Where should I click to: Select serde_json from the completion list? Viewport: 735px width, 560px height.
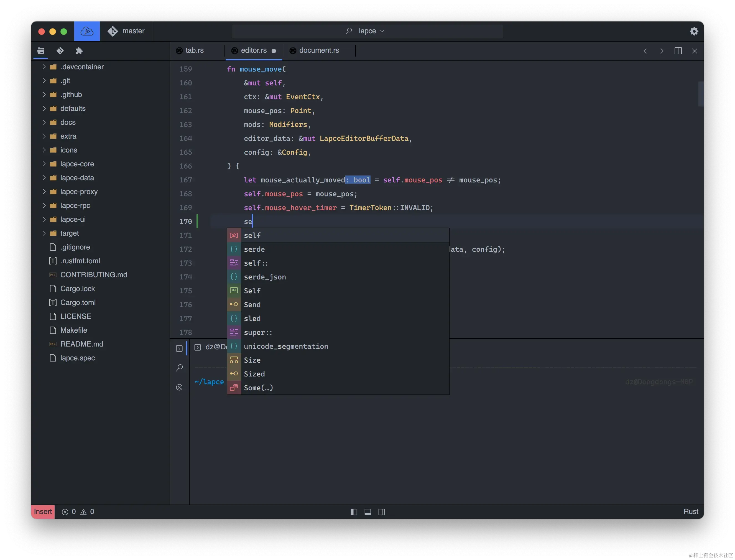pyautogui.click(x=265, y=277)
